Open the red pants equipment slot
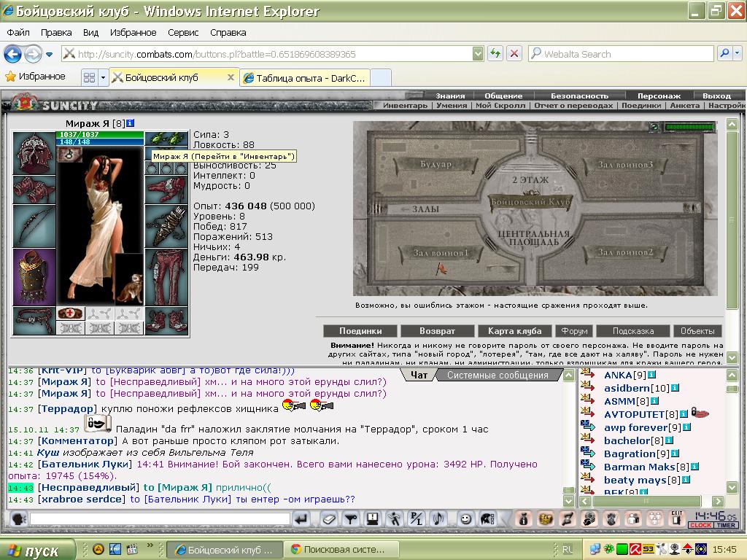 166,276
